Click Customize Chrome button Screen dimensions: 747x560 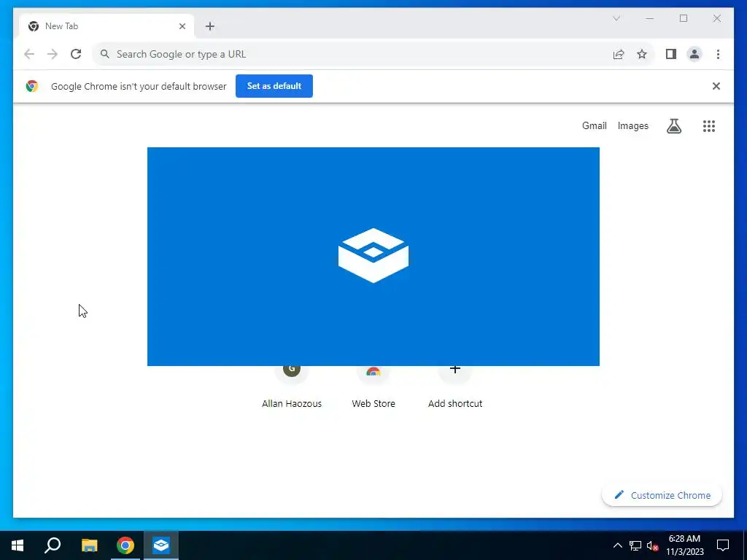coord(662,495)
